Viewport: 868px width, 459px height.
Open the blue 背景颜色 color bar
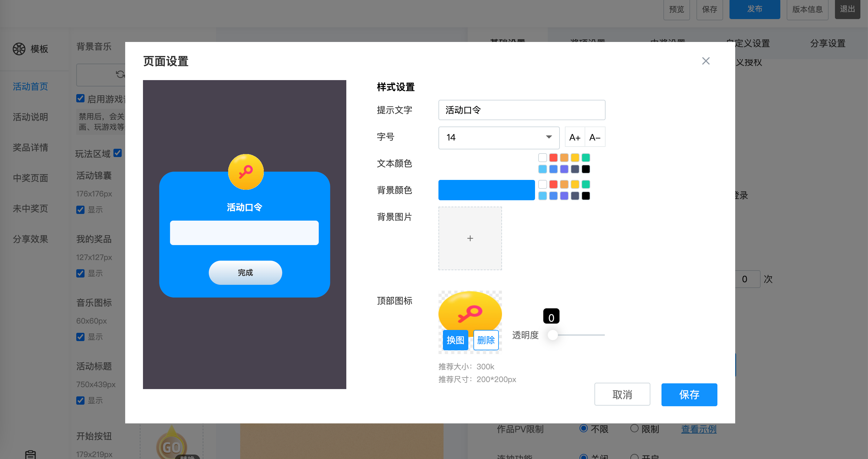tap(486, 190)
